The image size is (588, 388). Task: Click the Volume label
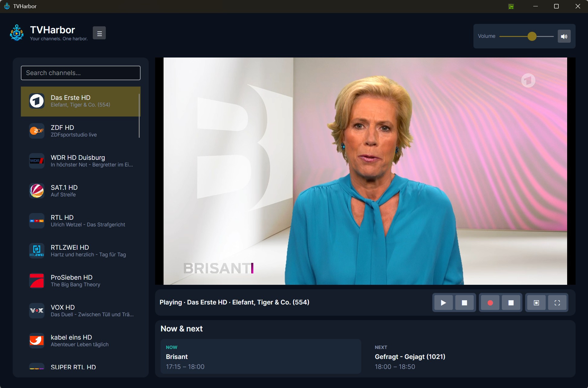[486, 36]
